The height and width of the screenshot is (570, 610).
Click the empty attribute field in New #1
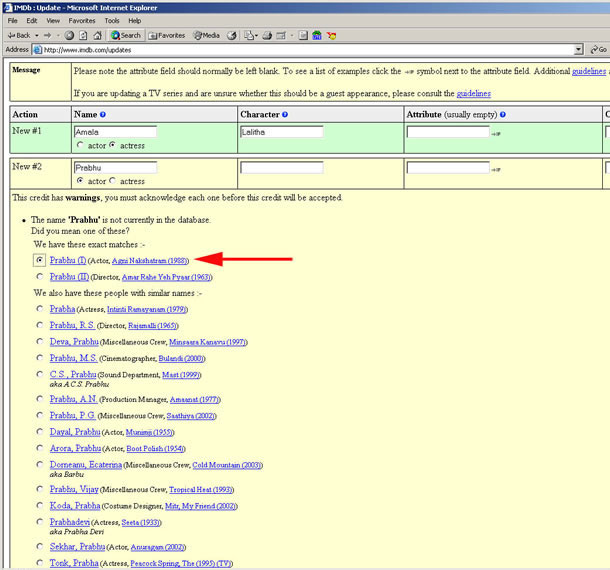(448, 132)
